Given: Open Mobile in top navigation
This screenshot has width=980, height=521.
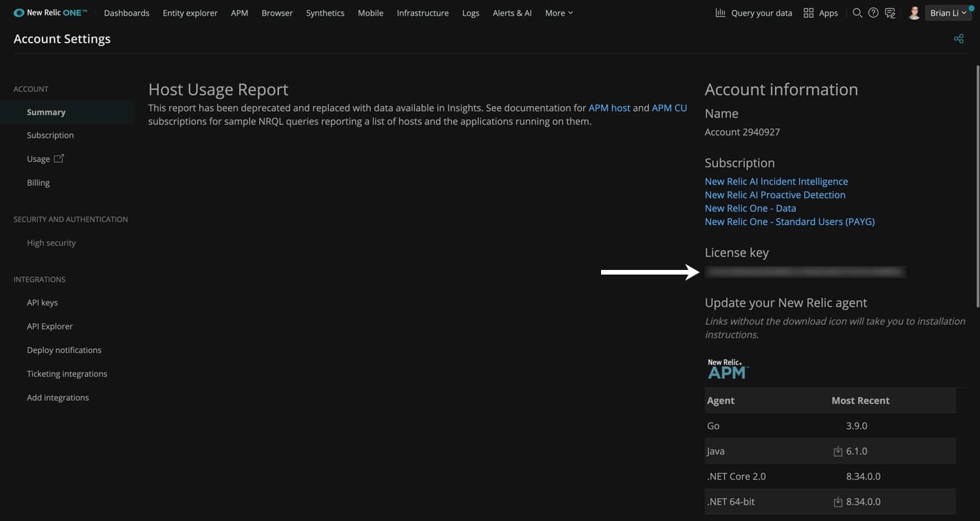Looking at the screenshot, I should coord(370,12).
